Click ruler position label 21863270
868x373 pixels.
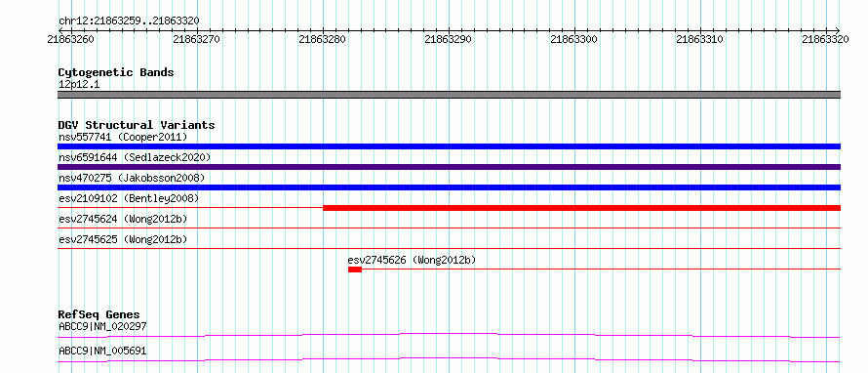click(x=196, y=39)
